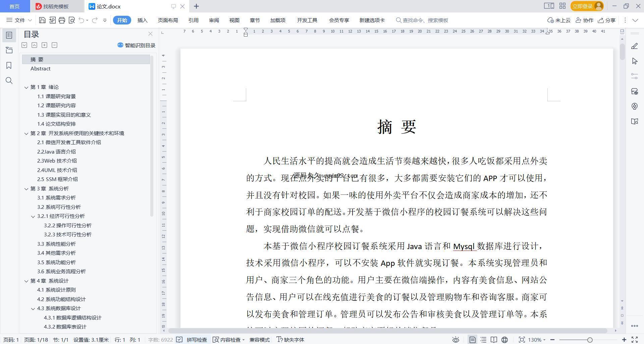Click the fullscreen icon in status bar

click(635, 340)
